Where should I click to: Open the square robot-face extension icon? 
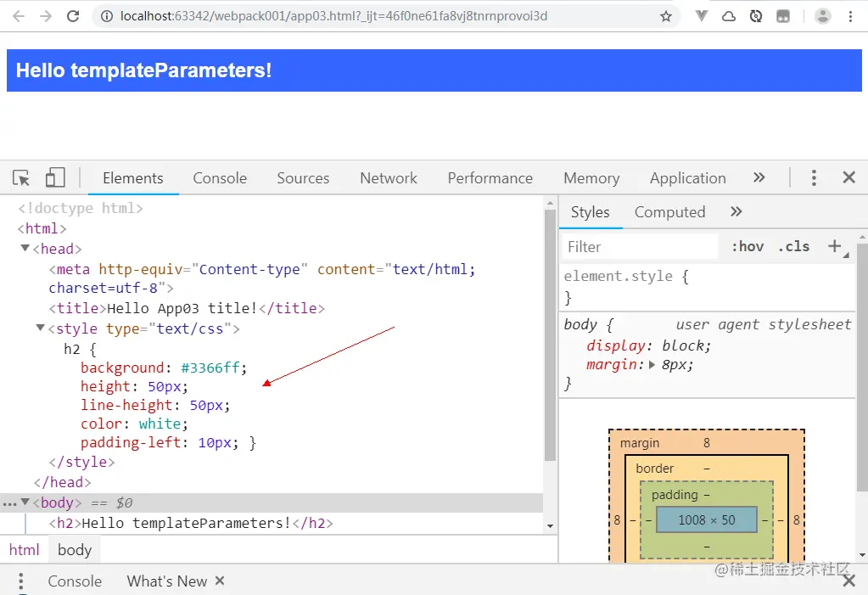tap(783, 16)
